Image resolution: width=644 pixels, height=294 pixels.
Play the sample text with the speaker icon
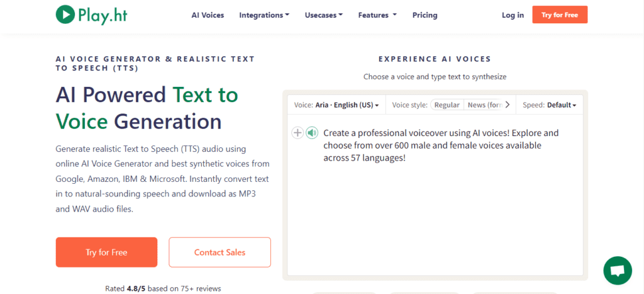point(311,133)
